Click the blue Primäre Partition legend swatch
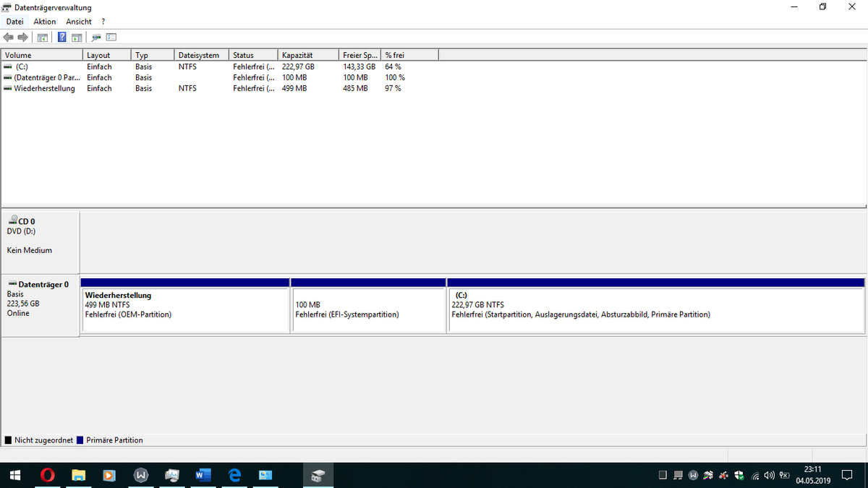 (80, 440)
